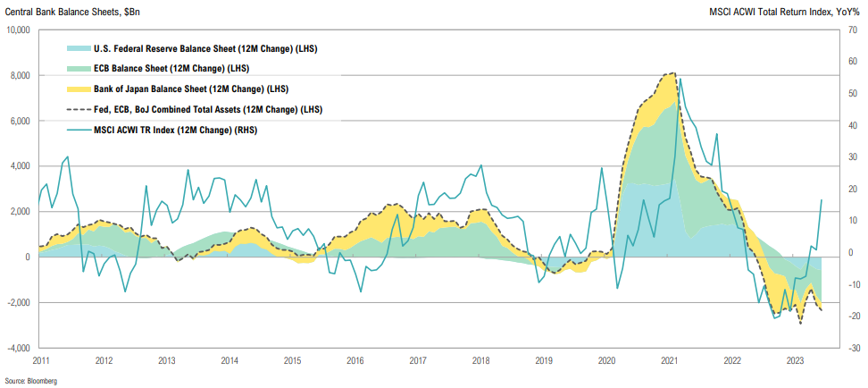
Task: Click the 2011 label on the x-axis
Action: (x=41, y=361)
